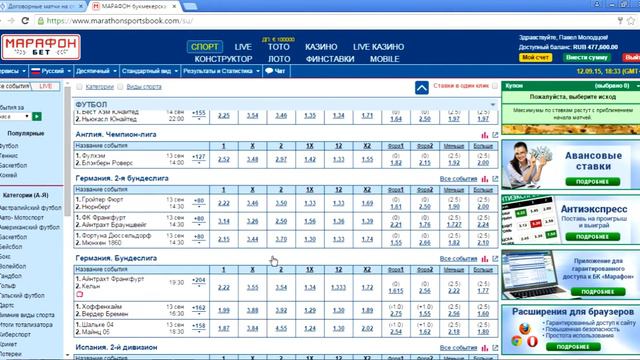The height and width of the screenshot is (360, 640).
Task: Open MOBILE in main menu
Action: pos(384,59)
